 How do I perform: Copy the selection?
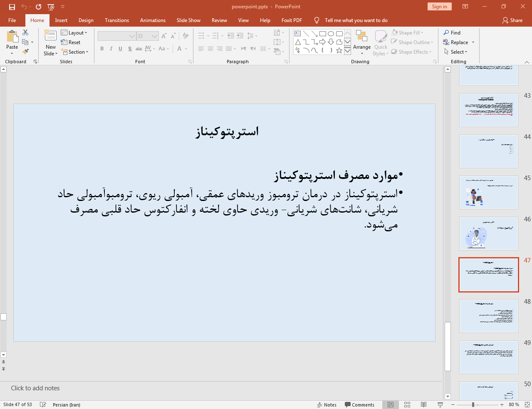(25, 42)
